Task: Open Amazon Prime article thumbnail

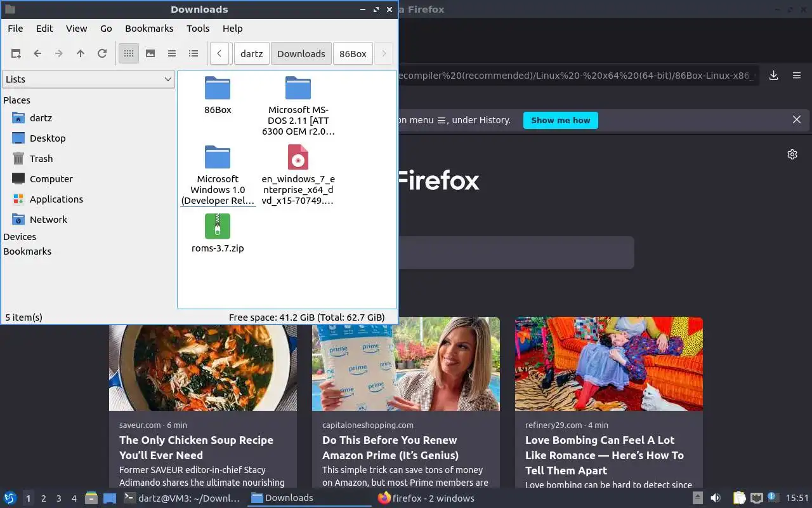Action: [406, 364]
